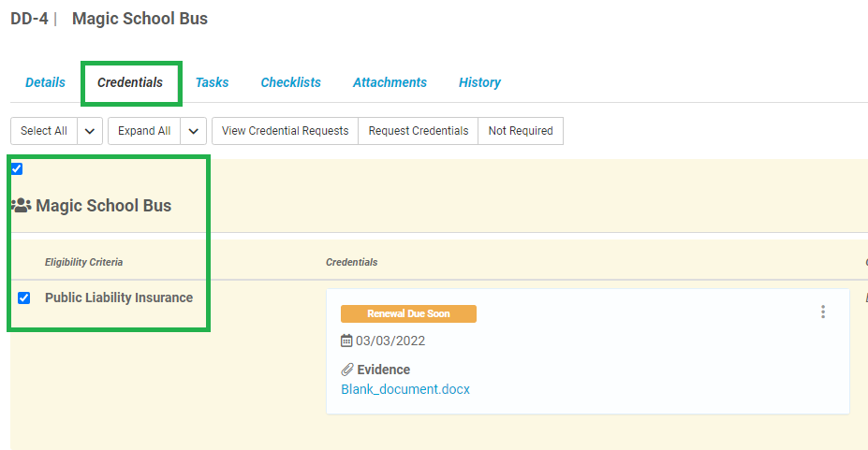Uncheck the Magic School Bus group checkbox
This screenshot has height=450, width=868.
17,169
